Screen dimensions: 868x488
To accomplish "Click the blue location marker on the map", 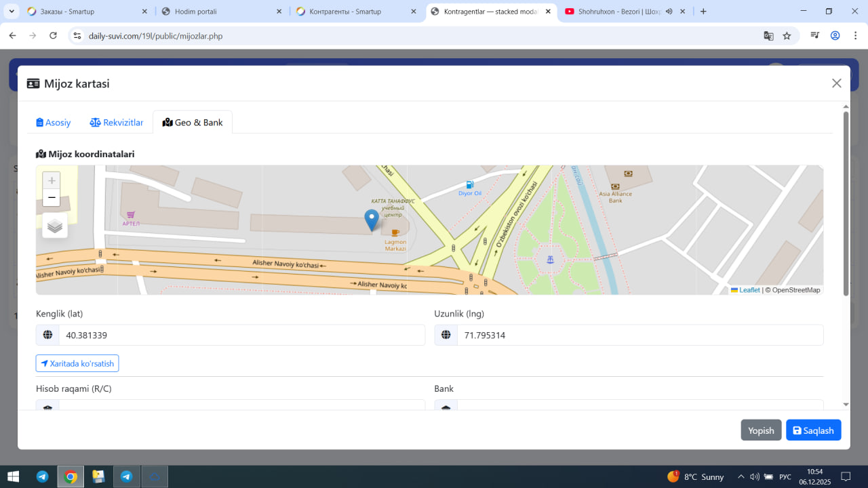I will pyautogui.click(x=372, y=220).
